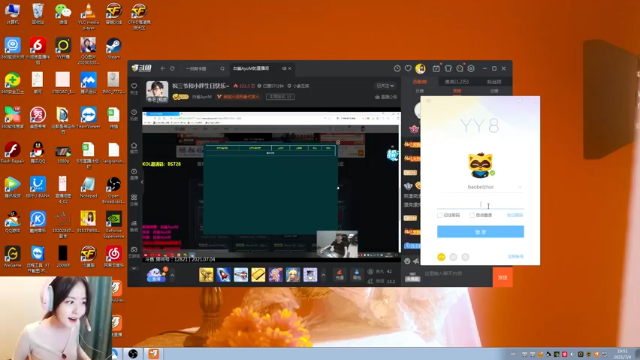Enable the auto-login checkbox in YY login
640x360 pixels.
[x=472, y=215]
